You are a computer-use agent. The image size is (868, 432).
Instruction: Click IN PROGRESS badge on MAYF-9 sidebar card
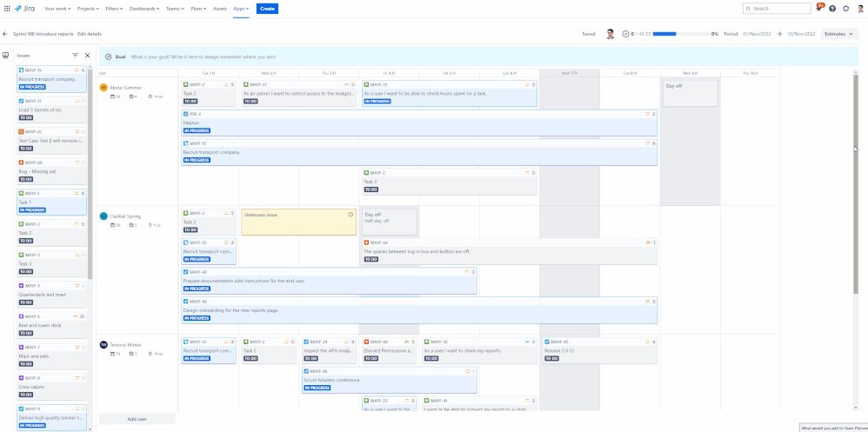(x=32, y=425)
